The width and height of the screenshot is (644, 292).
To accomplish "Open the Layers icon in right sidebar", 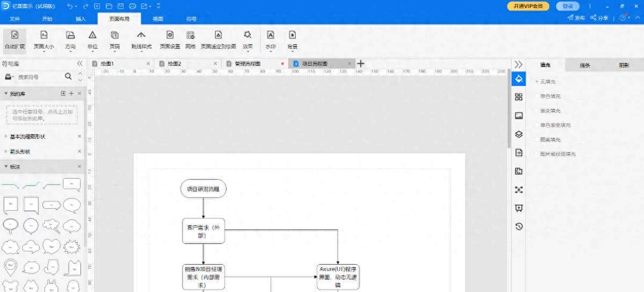I will click(x=518, y=134).
